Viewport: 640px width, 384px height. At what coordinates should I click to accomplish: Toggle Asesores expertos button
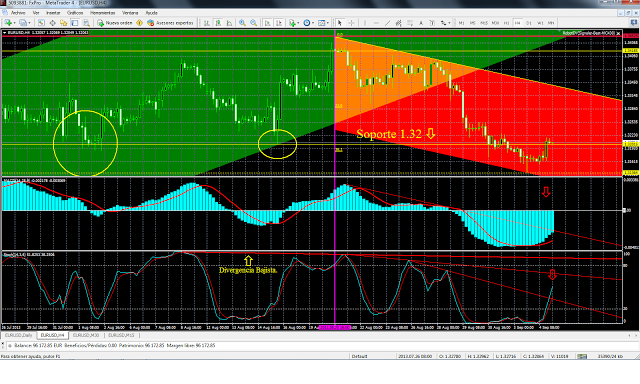pos(170,23)
